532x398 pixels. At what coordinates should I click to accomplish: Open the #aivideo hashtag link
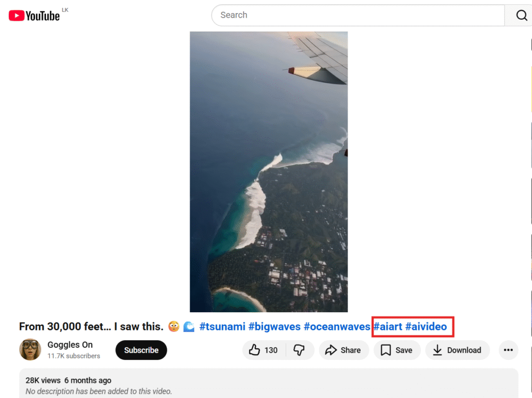(426, 327)
